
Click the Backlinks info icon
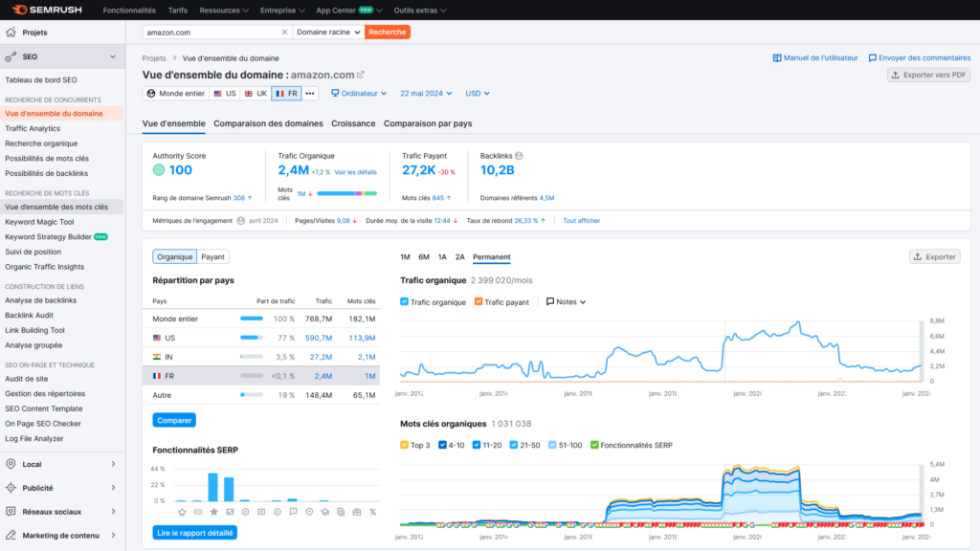coord(519,156)
